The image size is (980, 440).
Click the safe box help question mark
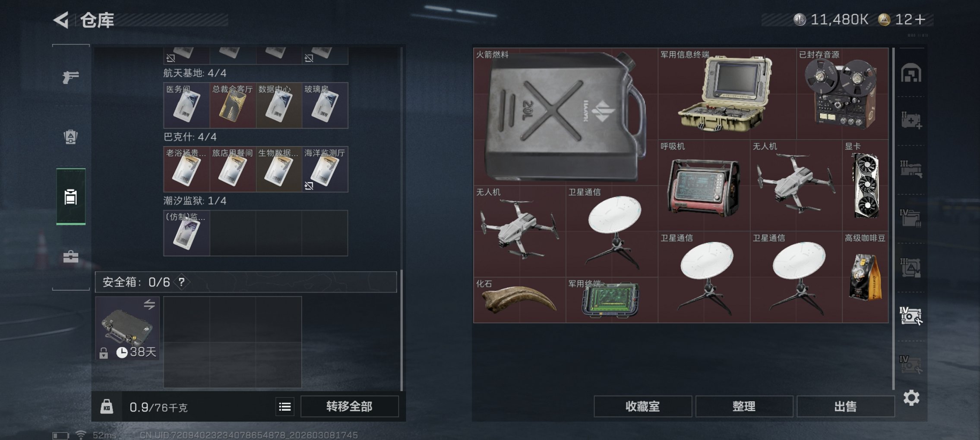point(182,282)
